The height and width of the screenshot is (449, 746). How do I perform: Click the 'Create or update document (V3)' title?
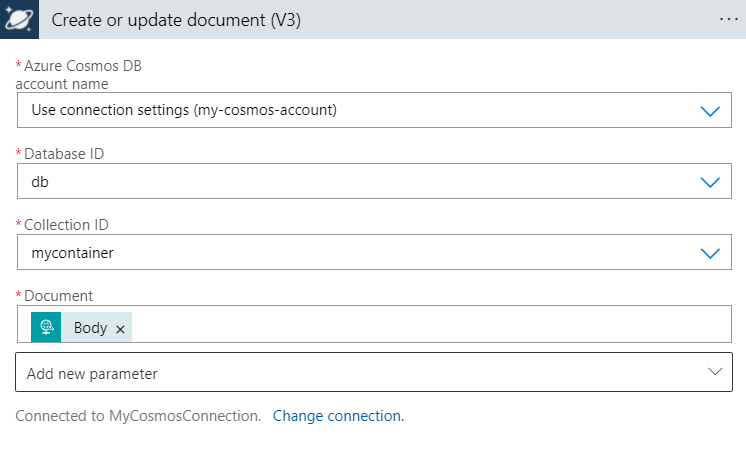tap(176, 19)
